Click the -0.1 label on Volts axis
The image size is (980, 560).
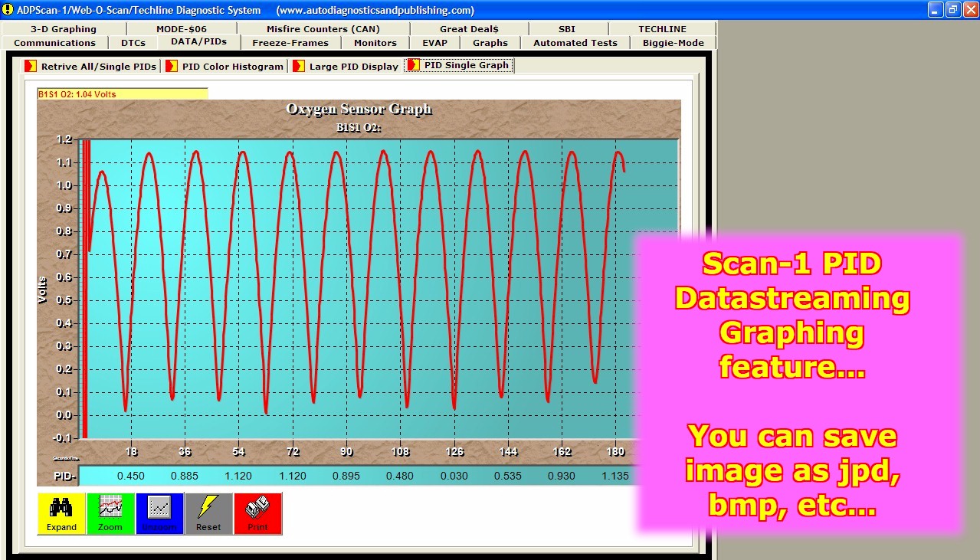(x=62, y=438)
